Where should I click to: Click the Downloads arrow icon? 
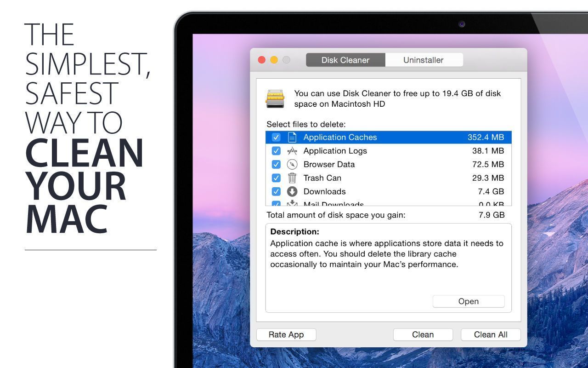pos(292,191)
